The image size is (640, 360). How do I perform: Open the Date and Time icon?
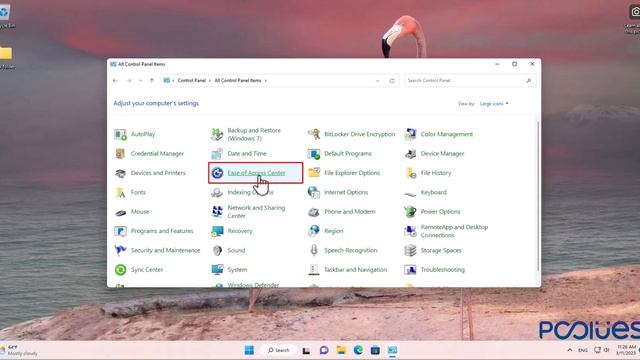(x=217, y=153)
